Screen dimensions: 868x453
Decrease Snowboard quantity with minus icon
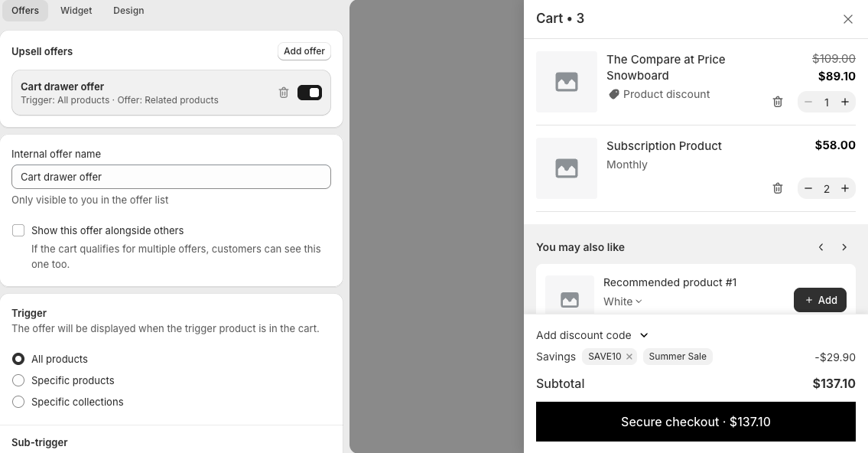click(x=808, y=102)
